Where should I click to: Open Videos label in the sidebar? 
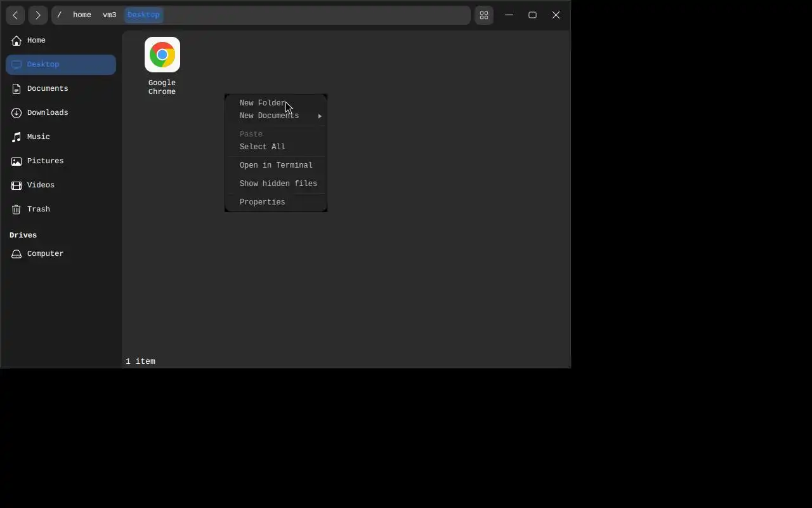41,185
